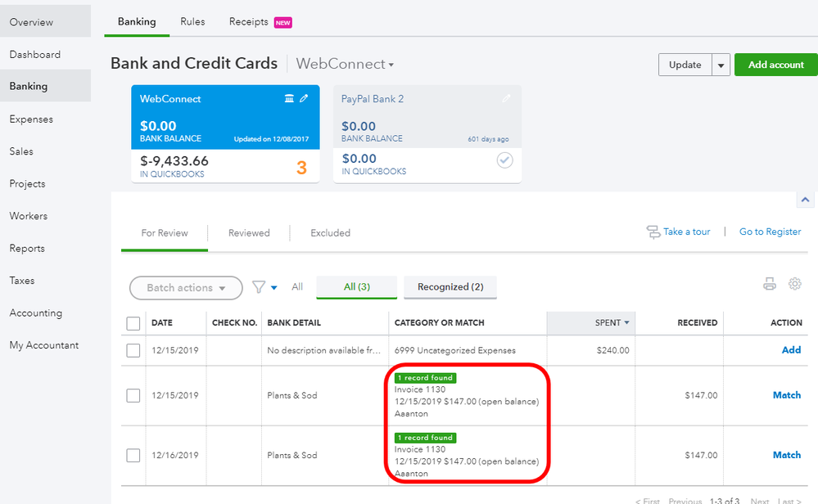
Task: Select the WebConnect account card
Action: pyautogui.click(x=225, y=133)
